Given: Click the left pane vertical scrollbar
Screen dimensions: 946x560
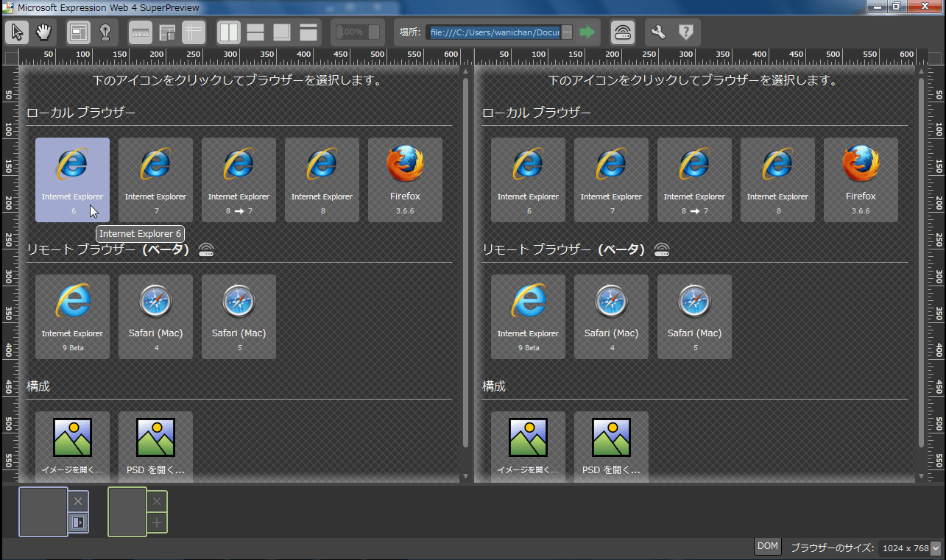Looking at the screenshot, I should tap(465, 262).
